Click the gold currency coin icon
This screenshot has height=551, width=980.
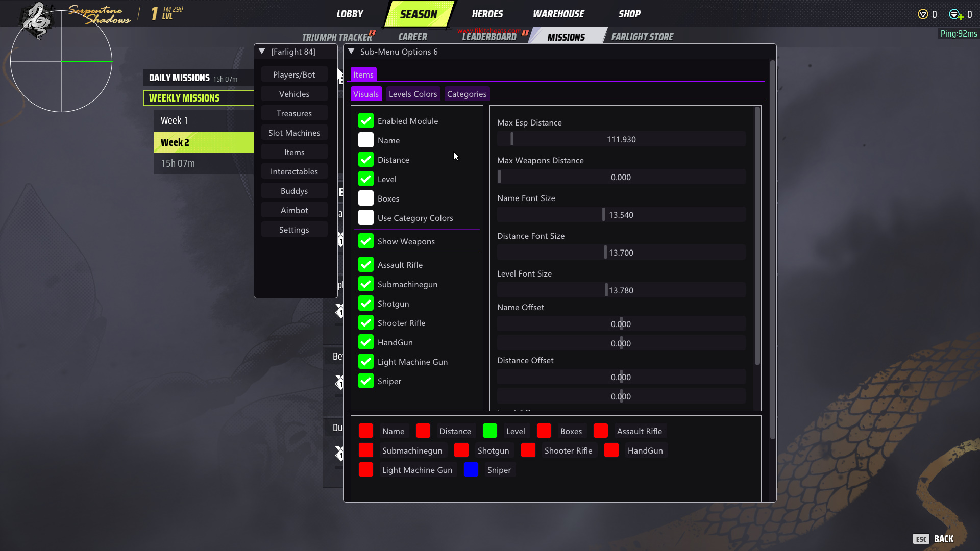[922, 14]
